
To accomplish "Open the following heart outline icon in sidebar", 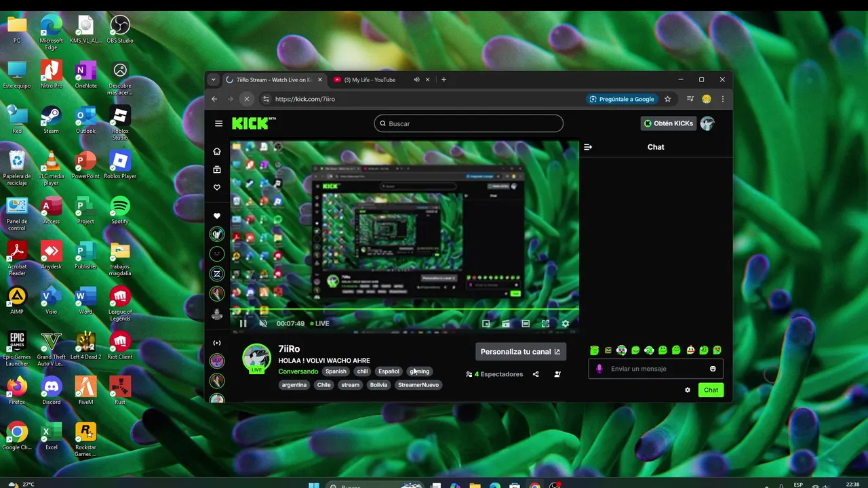I will (217, 188).
